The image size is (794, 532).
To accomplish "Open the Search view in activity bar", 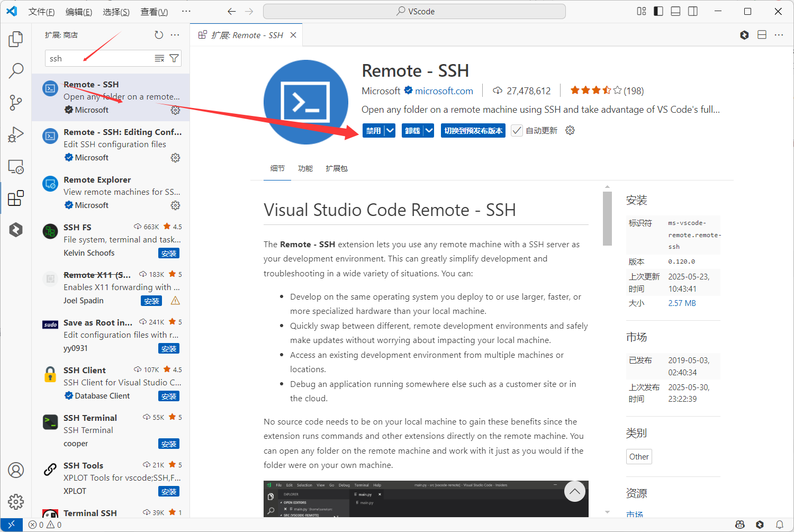I will [x=16, y=70].
